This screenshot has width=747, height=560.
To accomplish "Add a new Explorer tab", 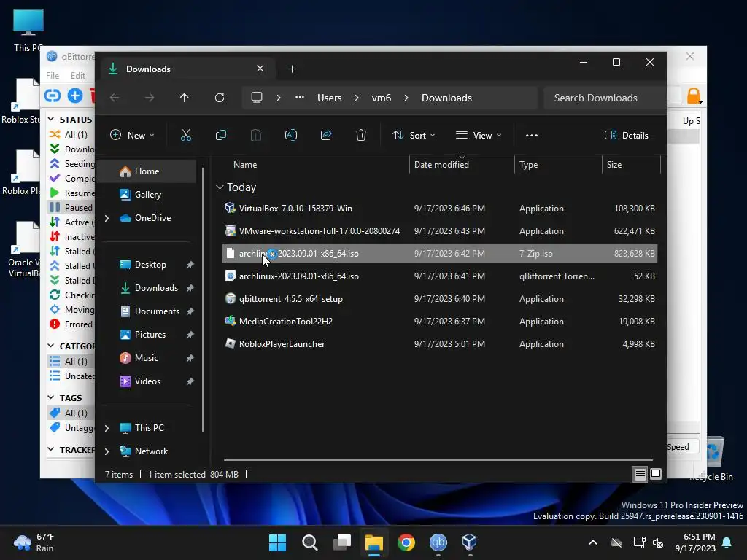I will [x=292, y=69].
